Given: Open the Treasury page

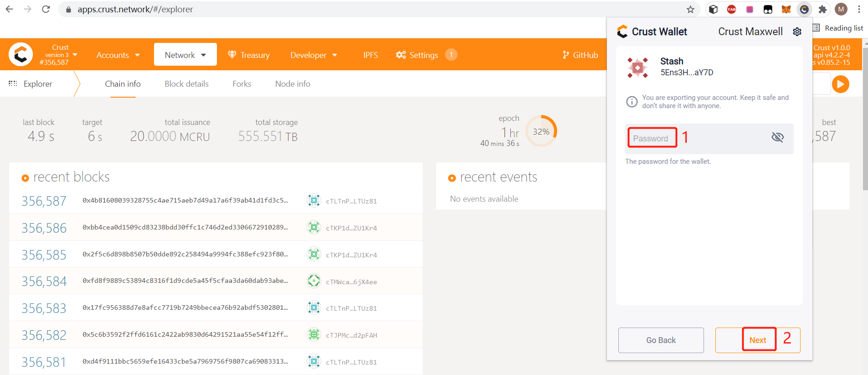Looking at the screenshot, I should tap(249, 55).
